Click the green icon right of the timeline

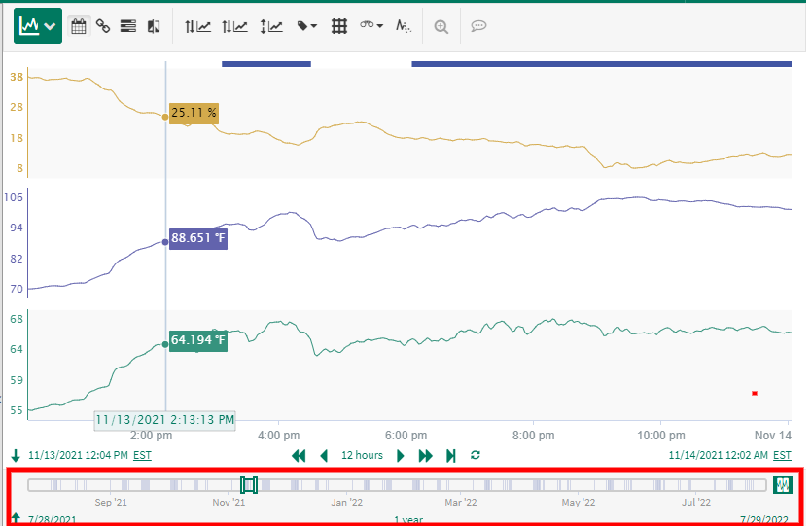[784, 484]
